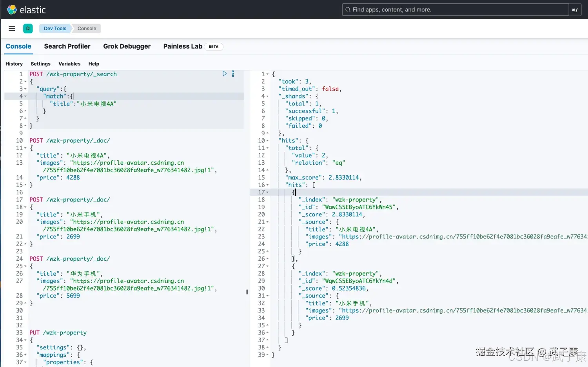Collapse the _shards block in response line 4

268,96
